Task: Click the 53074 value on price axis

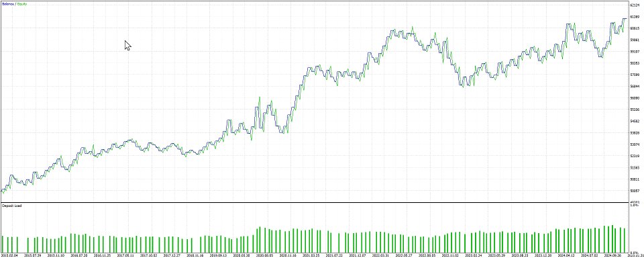Action: point(635,144)
